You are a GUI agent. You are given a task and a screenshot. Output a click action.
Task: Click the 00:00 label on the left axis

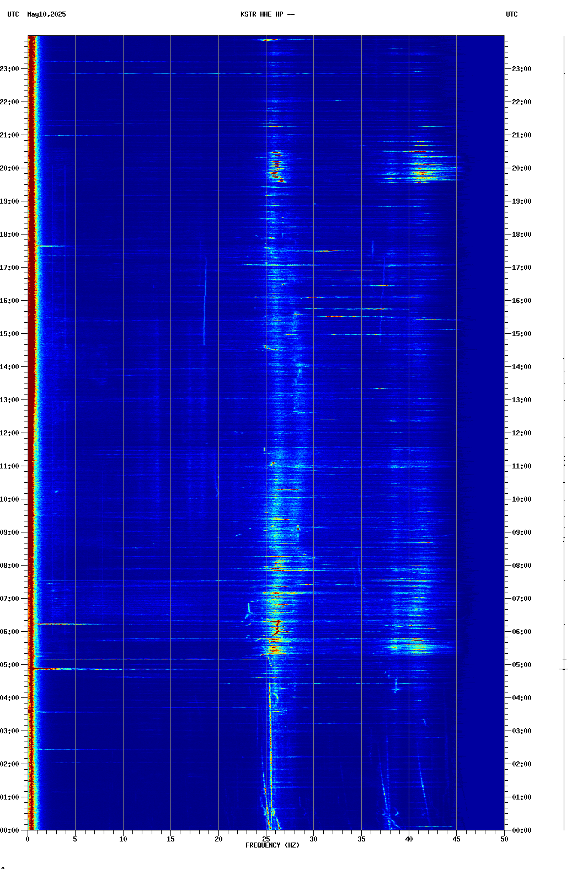[9, 830]
